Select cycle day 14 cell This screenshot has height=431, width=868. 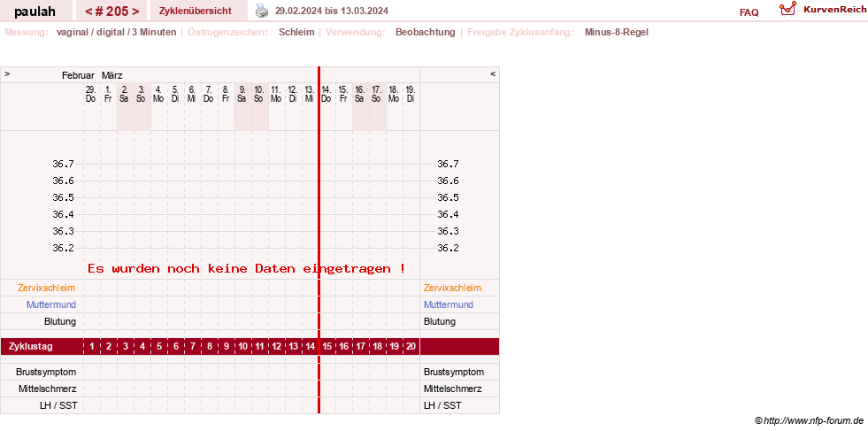310,347
